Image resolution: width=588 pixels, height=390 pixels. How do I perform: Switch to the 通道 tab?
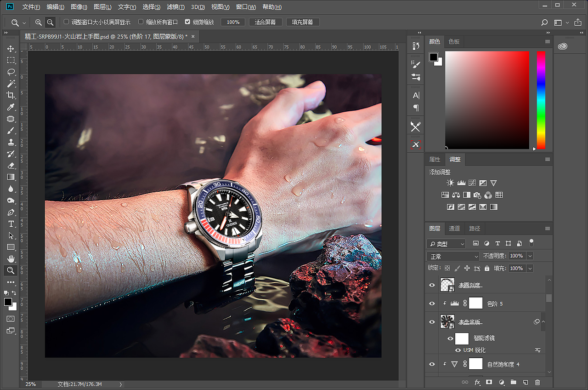pyautogui.click(x=454, y=229)
